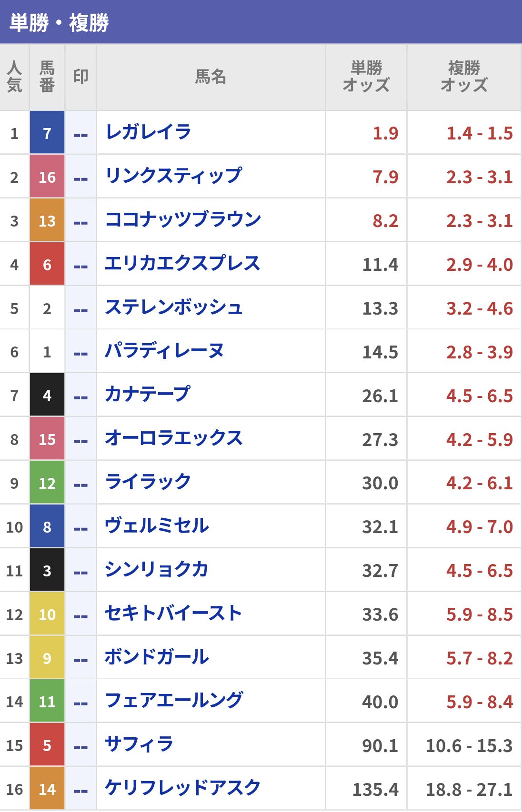The height and width of the screenshot is (812, 522).
Task: Click mark cell for レガレイラ row
Action: 80,133
